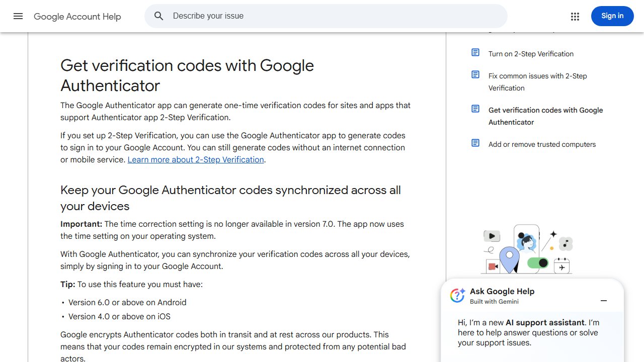Click the search magnifier icon
644x362 pixels.
[159, 16]
